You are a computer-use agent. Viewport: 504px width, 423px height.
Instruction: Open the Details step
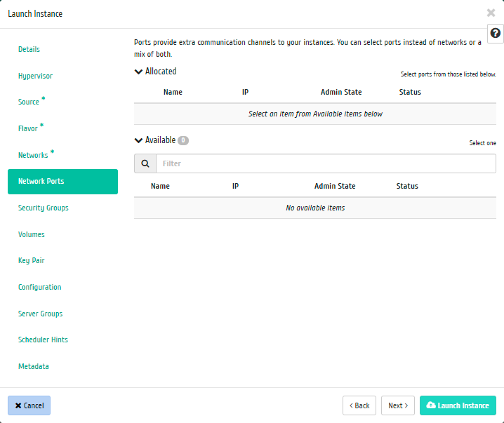(x=29, y=49)
